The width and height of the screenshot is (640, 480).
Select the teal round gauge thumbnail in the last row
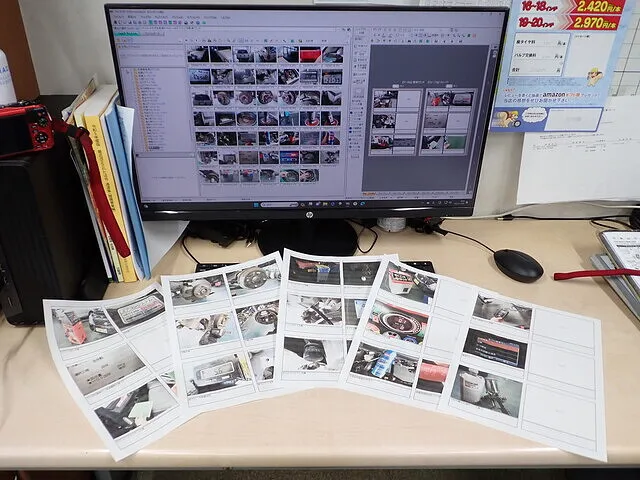(289, 176)
